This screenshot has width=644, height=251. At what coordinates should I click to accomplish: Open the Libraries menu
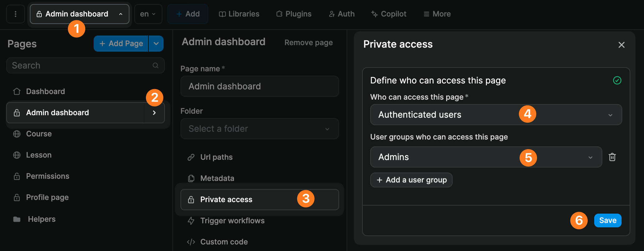tap(239, 14)
